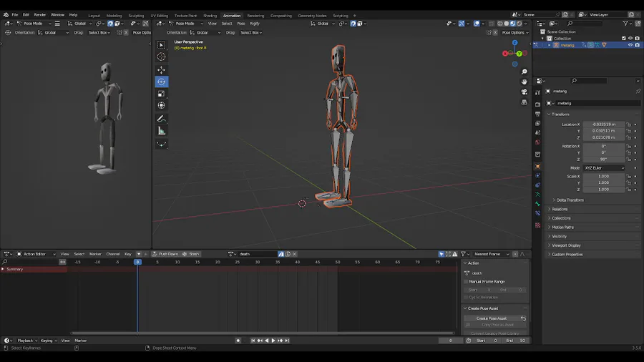Open the Nearest Frame snapping dropdown
Screen dimensions: 644x362
pos(492,254)
